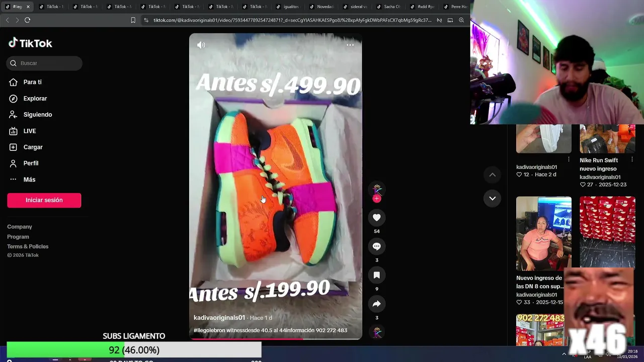Seek using the red video progress bar
Viewport: 644px width, 362px height.
point(275,338)
